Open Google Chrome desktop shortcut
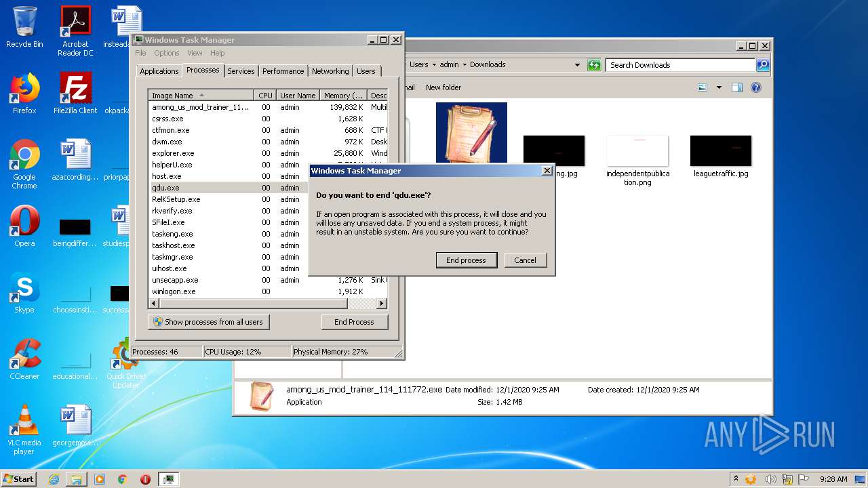 (x=24, y=163)
